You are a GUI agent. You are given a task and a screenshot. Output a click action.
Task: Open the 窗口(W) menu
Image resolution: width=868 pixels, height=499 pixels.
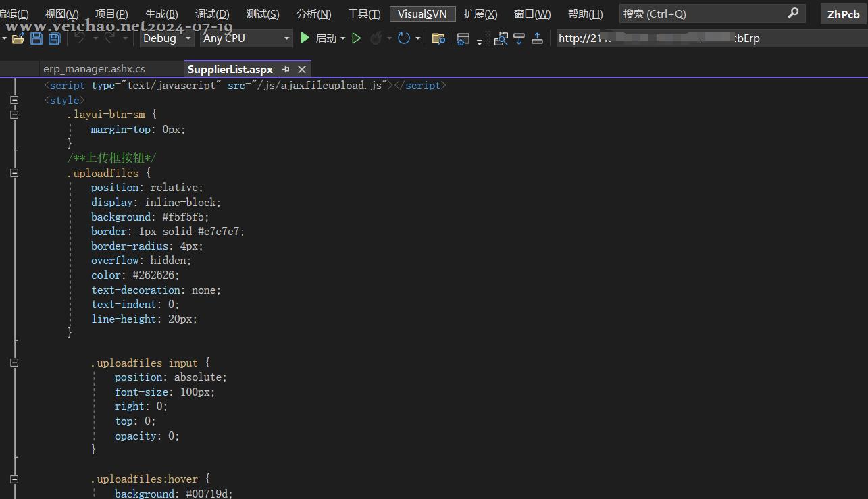click(532, 14)
